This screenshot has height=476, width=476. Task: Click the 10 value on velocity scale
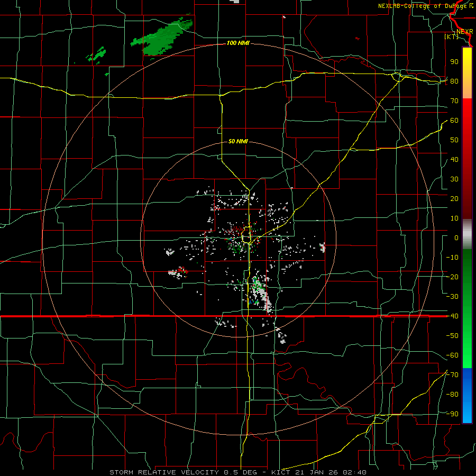[454, 218]
